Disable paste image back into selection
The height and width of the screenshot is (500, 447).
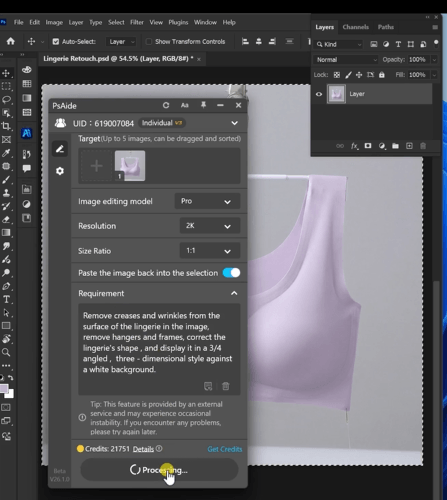[231, 273]
